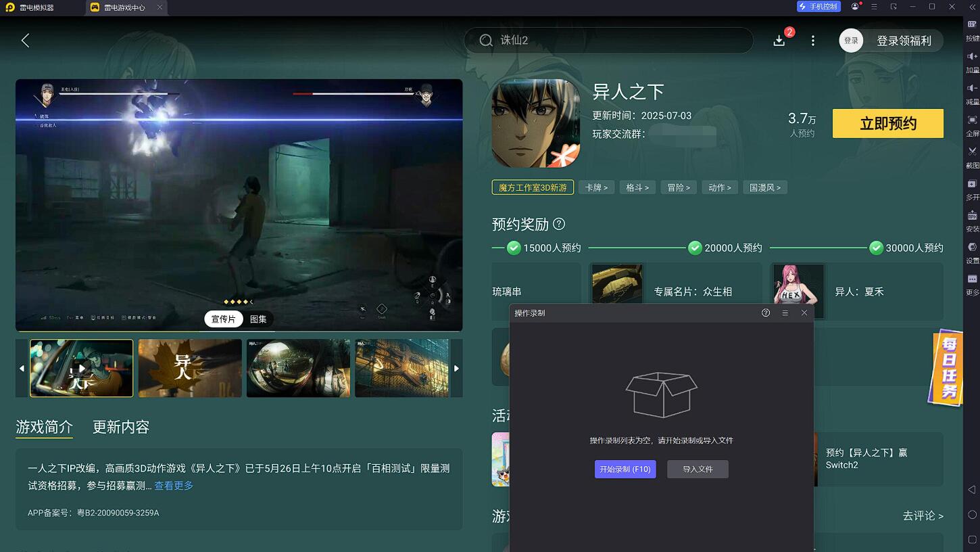The height and width of the screenshot is (552, 980).
Task: Expand the 动作 category tag
Action: [x=720, y=187]
